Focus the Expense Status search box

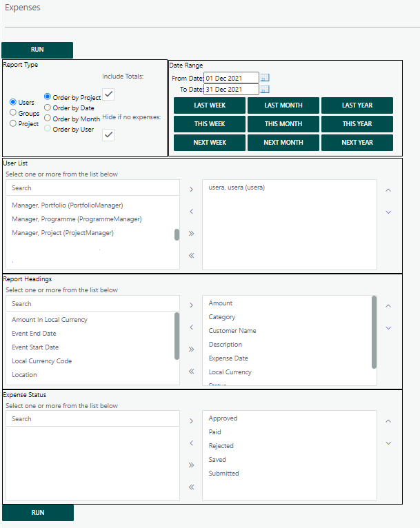tap(92, 419)
